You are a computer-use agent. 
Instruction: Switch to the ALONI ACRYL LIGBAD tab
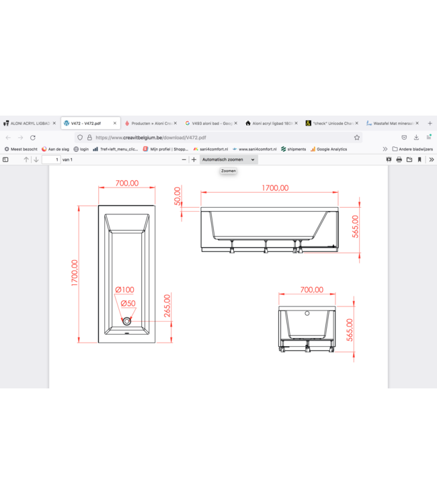pyautogui.click(x=28, y=124)
